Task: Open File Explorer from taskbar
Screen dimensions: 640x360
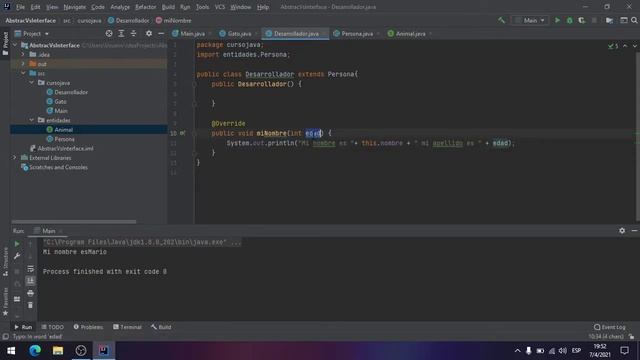Action: click(x=58, y=350)
